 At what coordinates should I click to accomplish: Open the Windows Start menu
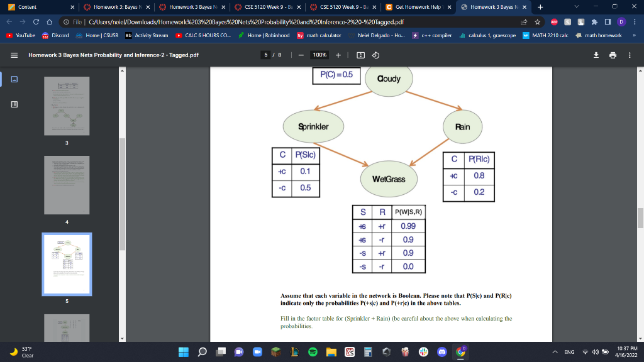[184, 352]
